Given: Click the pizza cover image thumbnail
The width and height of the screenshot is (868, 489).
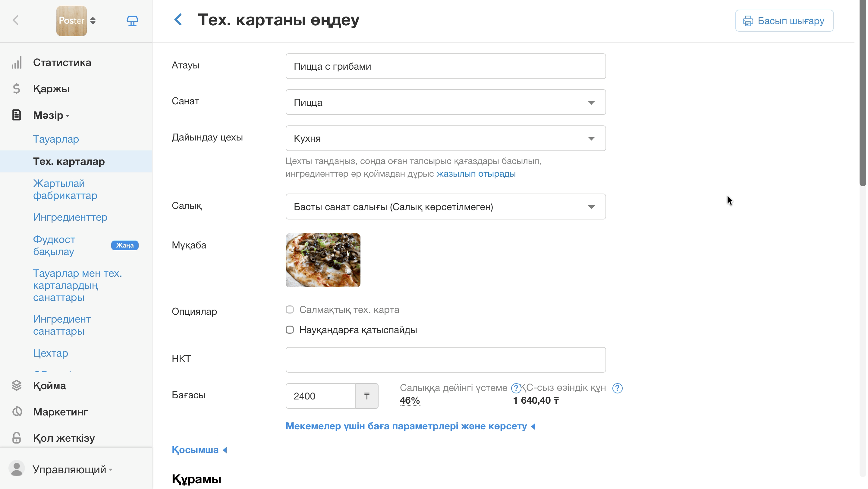Looking at the screenshot, I should point(323,260).
